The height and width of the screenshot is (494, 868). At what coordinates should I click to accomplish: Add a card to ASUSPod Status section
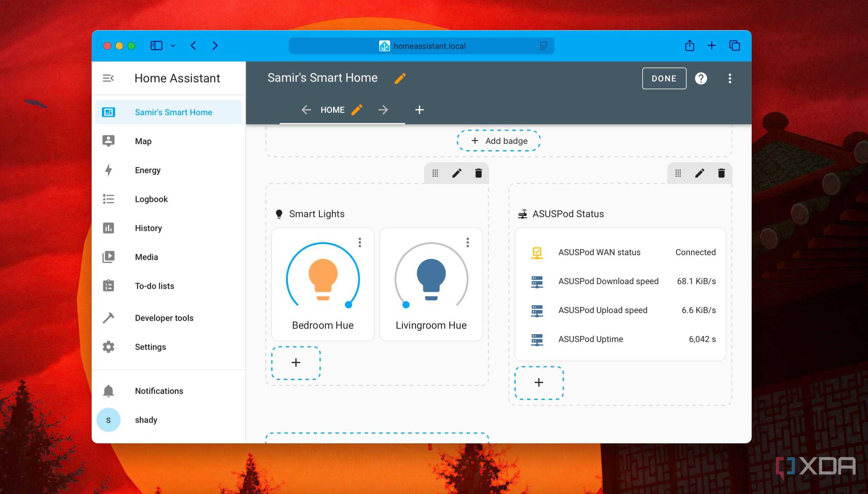(539, 382)
